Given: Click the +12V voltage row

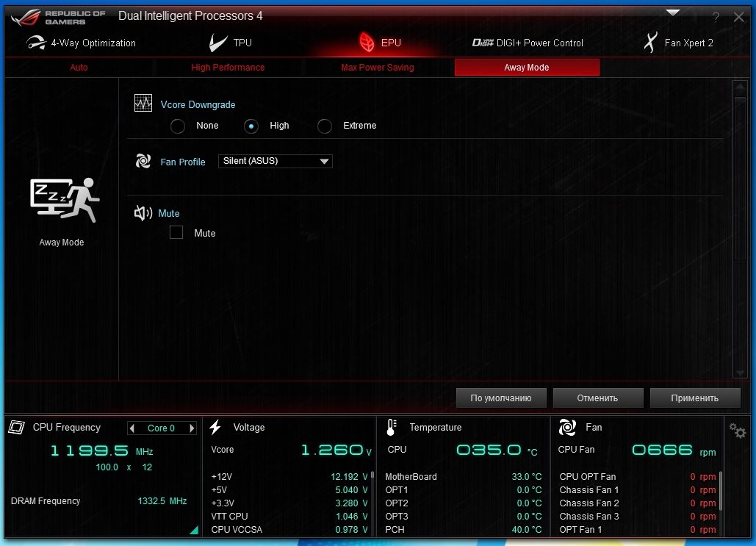Looking at the screenshot, I should pos(289,476).
